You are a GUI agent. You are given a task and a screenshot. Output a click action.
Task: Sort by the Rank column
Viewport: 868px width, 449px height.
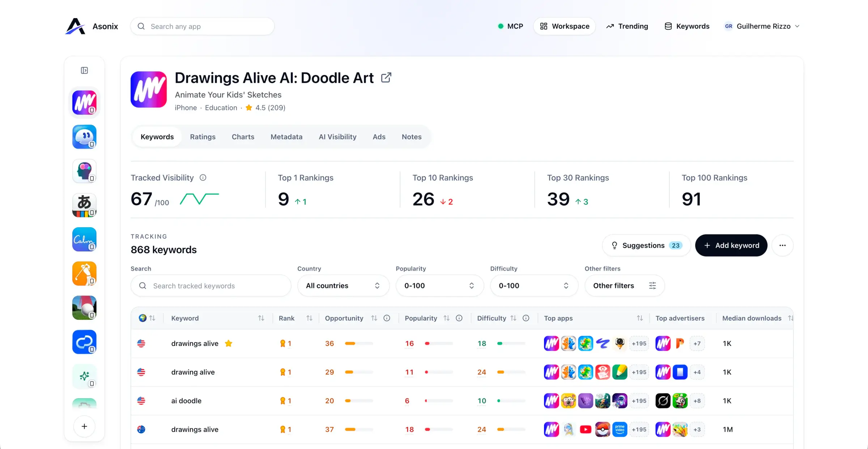(x=309, y=318)
